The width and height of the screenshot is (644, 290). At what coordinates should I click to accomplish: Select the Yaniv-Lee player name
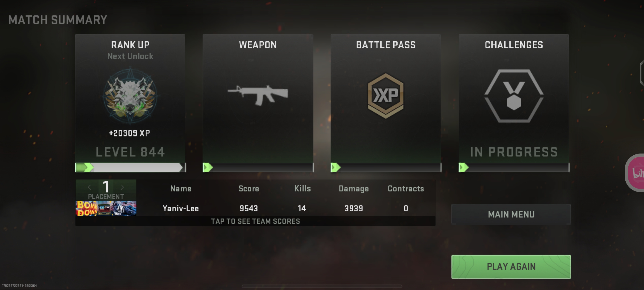tap(181, 209)
